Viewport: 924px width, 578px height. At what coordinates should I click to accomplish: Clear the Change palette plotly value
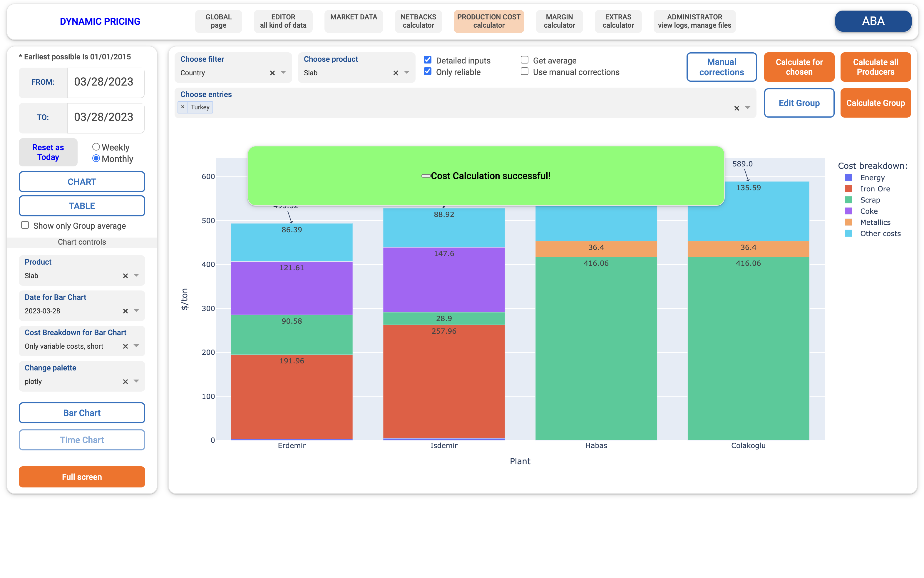[x=125, y=382]
